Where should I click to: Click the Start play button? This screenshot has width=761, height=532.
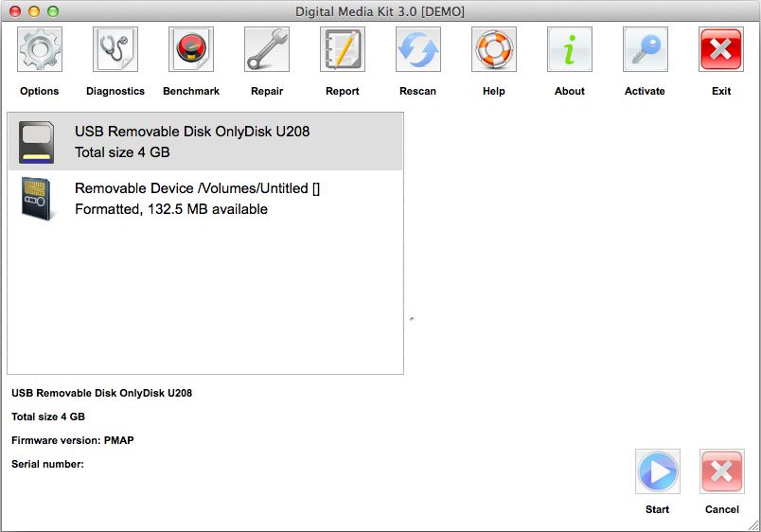coord(657,471)
